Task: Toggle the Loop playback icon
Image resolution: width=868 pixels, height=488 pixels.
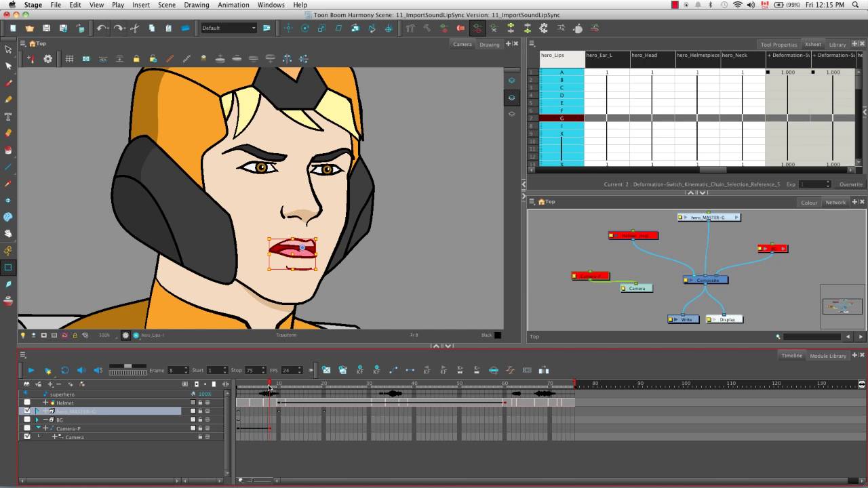Action: click(x=64, y=370)
